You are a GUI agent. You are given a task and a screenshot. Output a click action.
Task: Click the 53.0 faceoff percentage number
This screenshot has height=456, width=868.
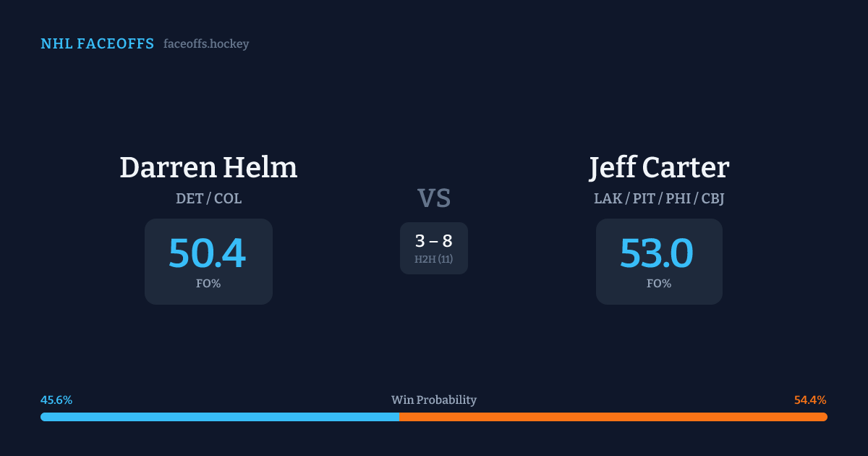[657, 253]
